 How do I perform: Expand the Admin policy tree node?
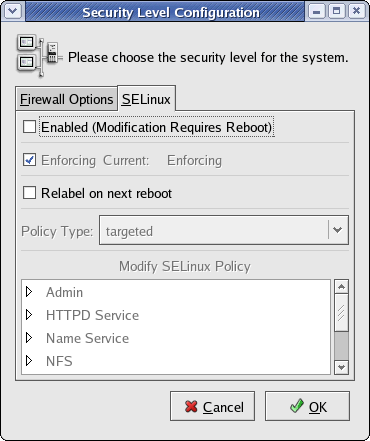(x=29, y=292)
